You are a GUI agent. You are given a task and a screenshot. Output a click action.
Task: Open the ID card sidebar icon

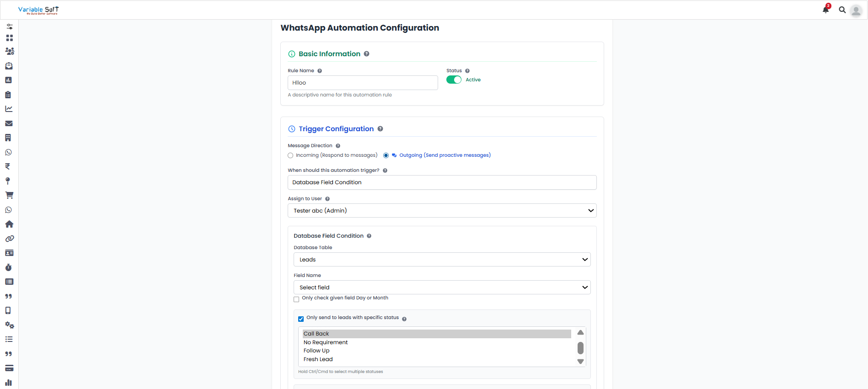[9, 253]
